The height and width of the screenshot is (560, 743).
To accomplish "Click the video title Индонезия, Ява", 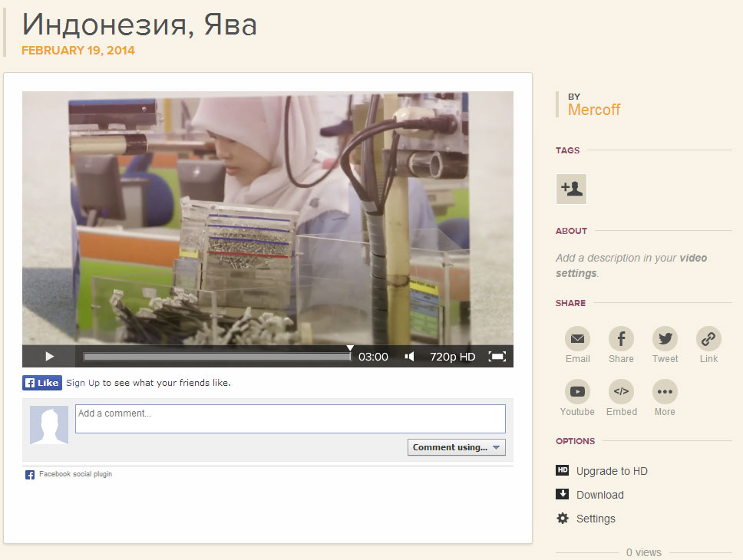I will [x=140, y=25].
